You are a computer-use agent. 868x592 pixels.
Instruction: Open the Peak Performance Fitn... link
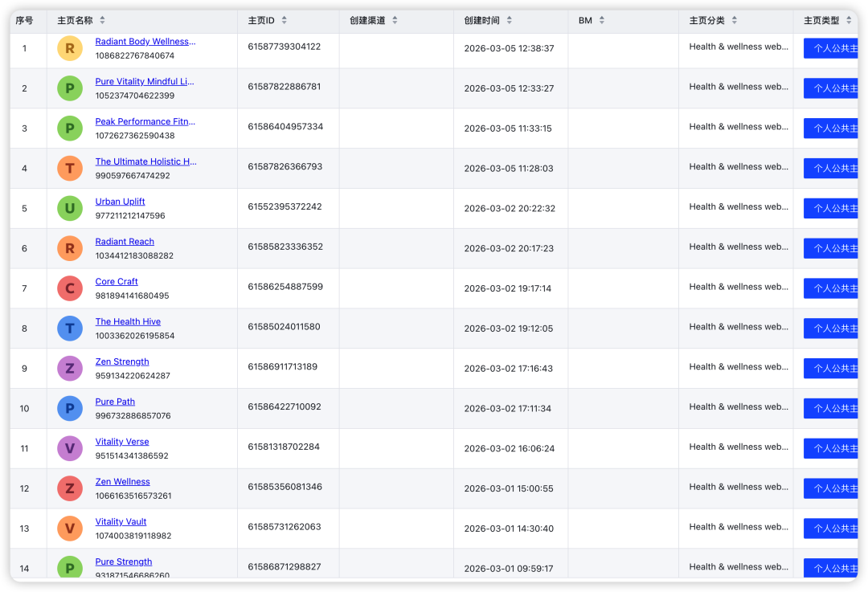(145, 121)
